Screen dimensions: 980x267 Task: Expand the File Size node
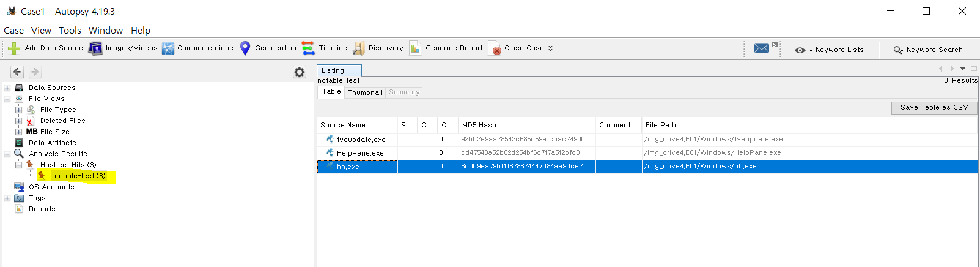(18, 132)
